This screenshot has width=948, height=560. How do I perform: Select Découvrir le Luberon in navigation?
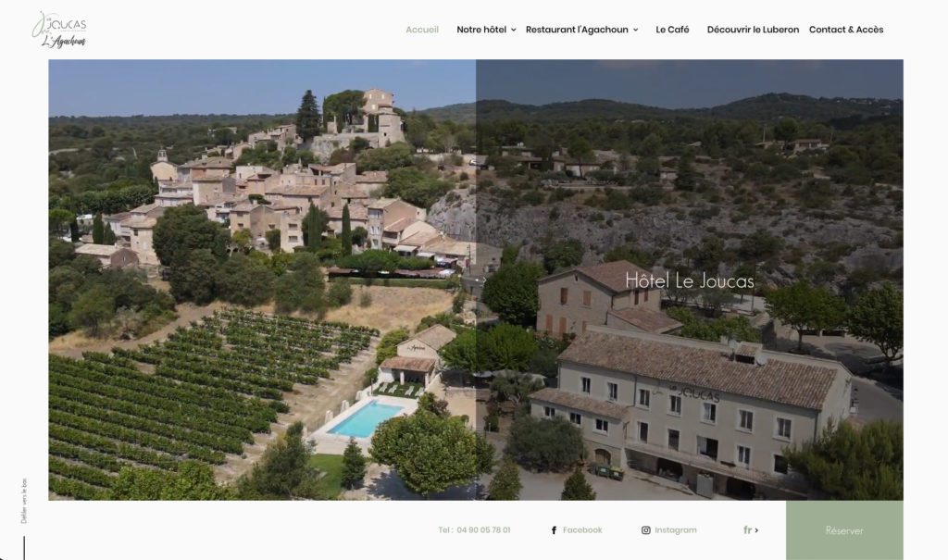(753, 30)
